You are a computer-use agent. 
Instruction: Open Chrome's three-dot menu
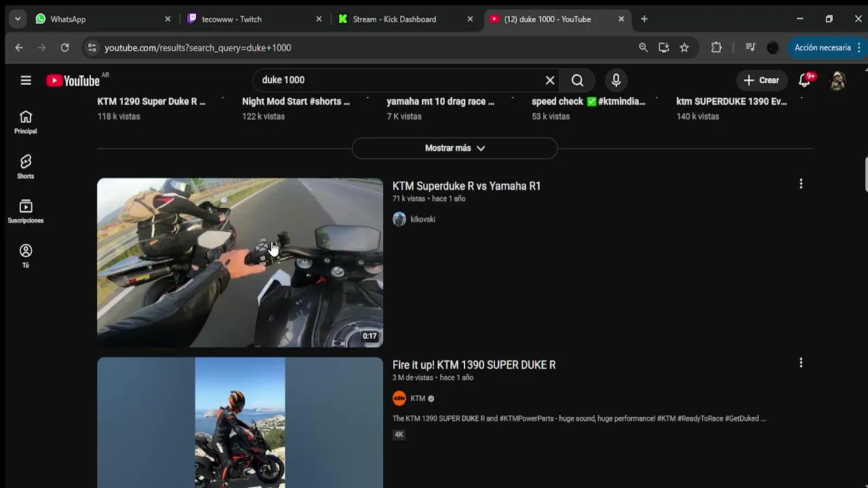[860, 47]
